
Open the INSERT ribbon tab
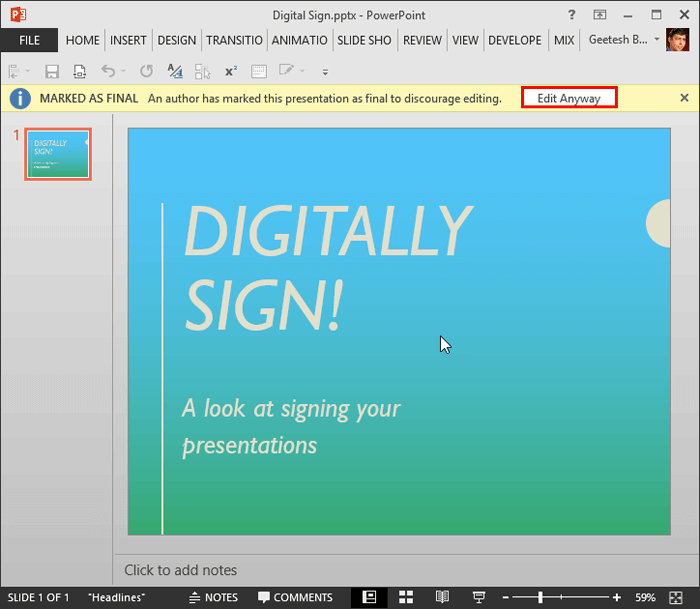[x=128, y=40]
